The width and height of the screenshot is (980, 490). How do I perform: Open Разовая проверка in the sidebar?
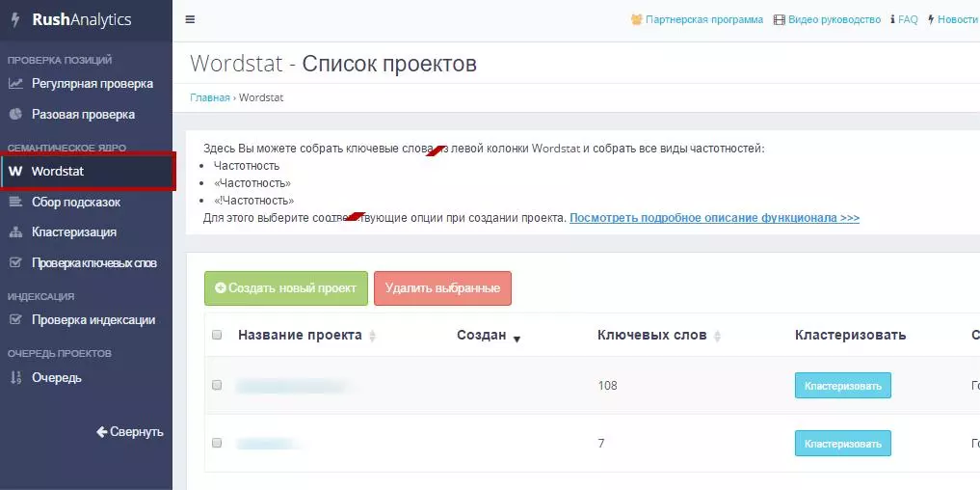coord(83,115)
